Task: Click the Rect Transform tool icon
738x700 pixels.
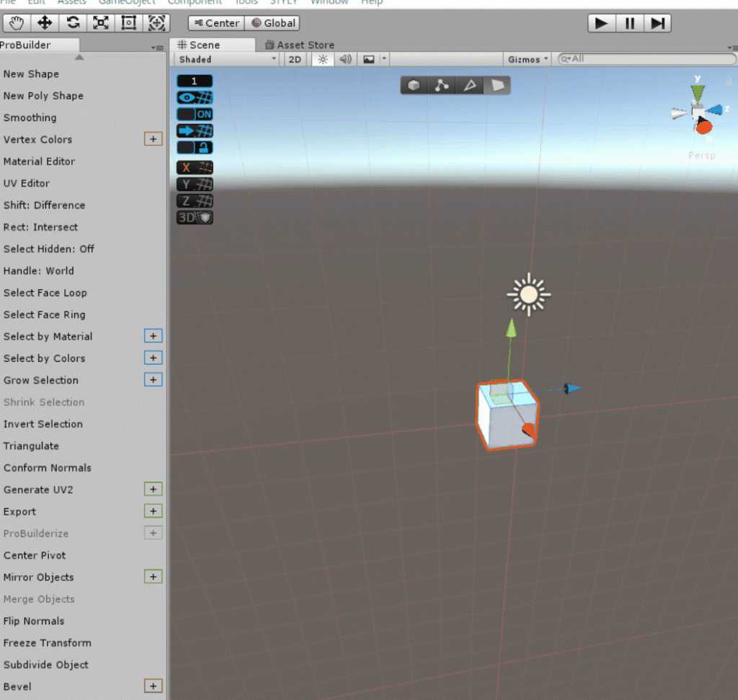Action: (x=128, y=23)
